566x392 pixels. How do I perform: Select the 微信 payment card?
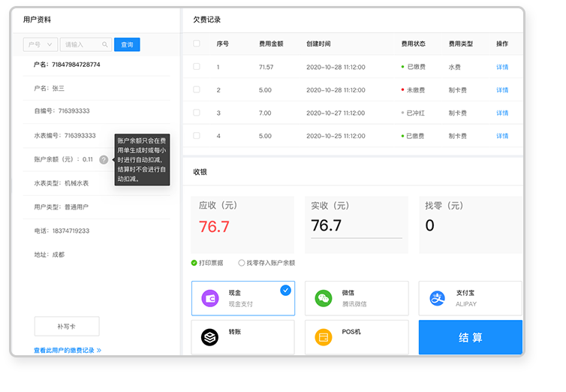357,298
